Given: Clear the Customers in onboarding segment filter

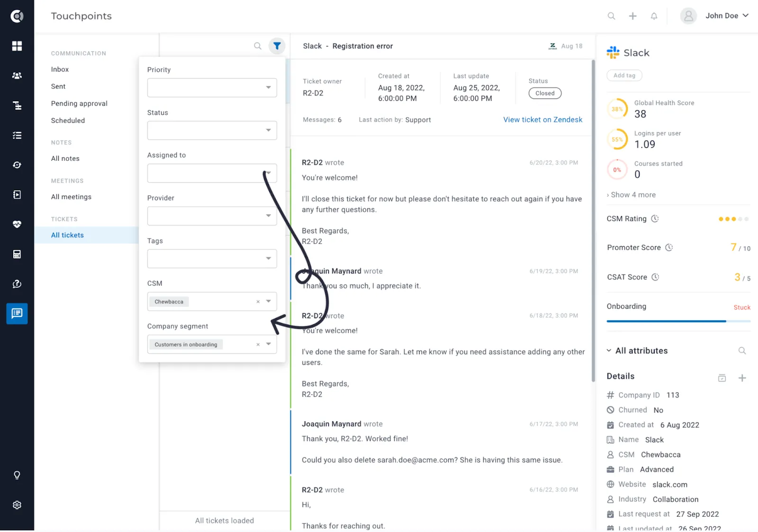Looking at the screenshot, I should tap(258, 345).
